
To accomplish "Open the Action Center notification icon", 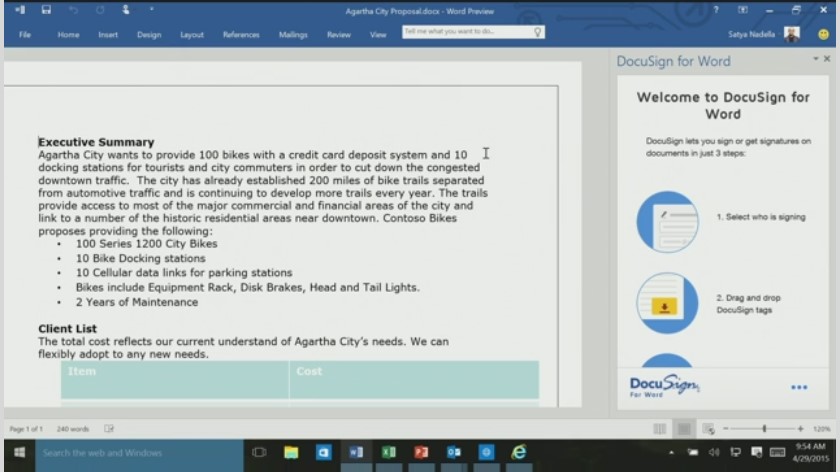I will 756,453.
